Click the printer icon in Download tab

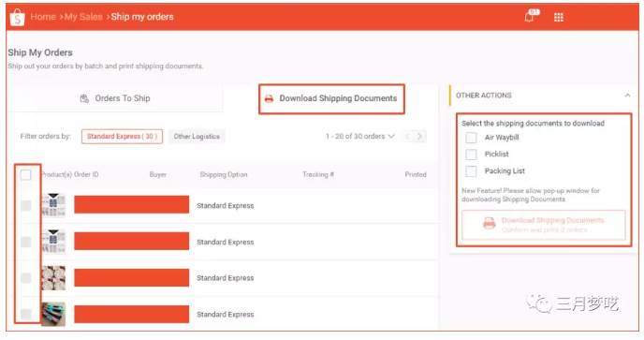click(269, 98)
